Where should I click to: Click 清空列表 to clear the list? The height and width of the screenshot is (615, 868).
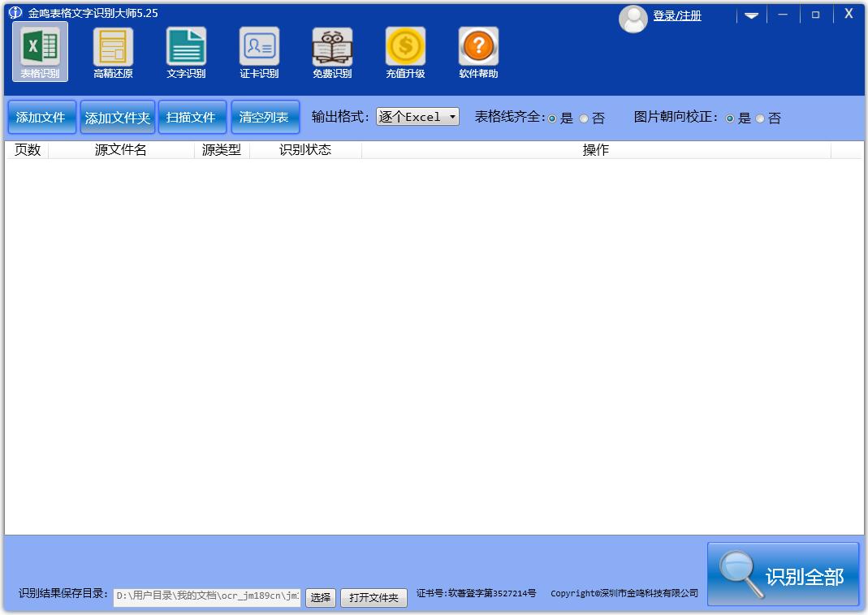266,117
